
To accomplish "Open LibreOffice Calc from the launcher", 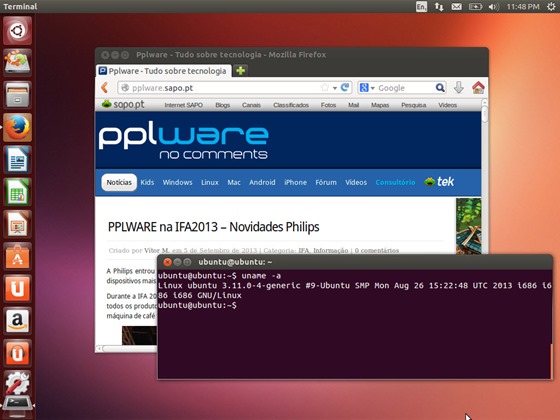I will click(x=18, y=192).
